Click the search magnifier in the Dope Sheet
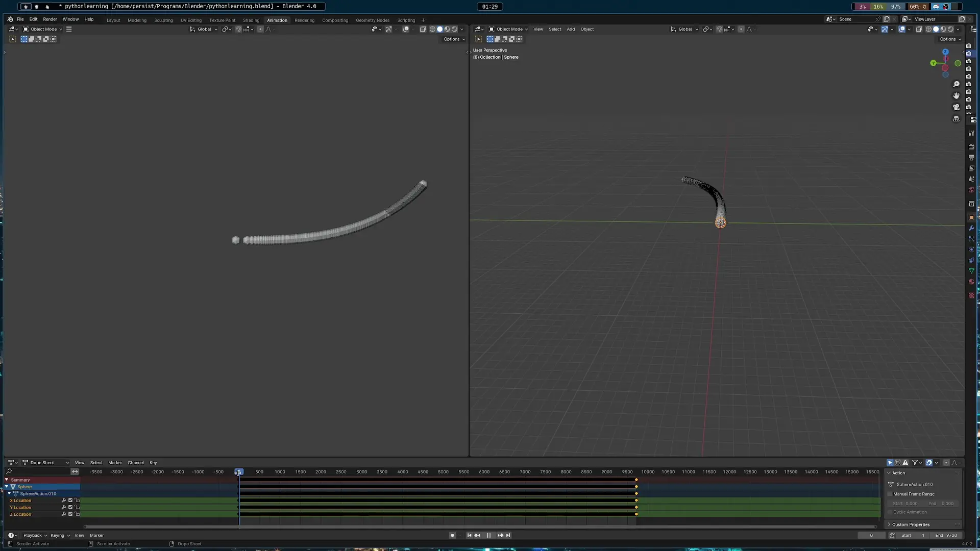The image size is (980, 551). pyautogui.click(x=9, y=472)
